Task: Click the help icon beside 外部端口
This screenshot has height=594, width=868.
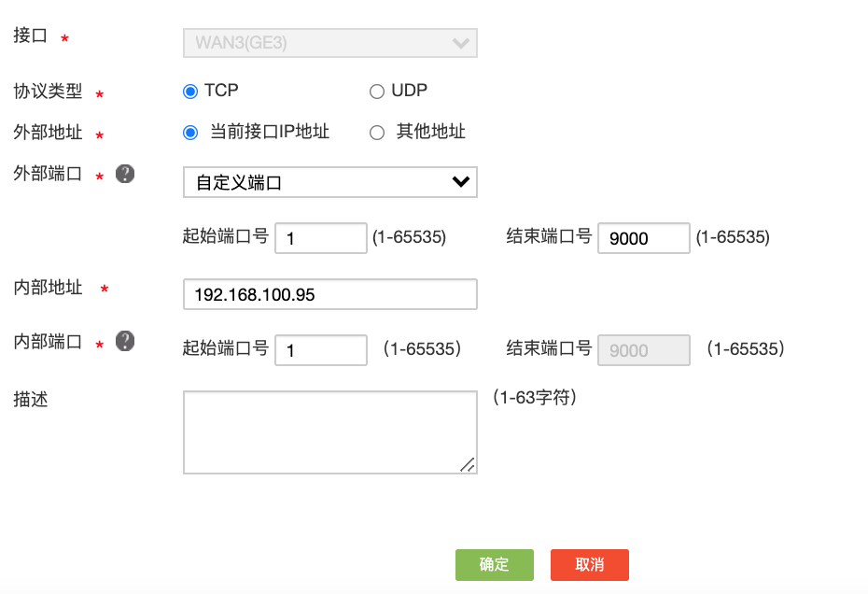Action: (x=125, y=174)
